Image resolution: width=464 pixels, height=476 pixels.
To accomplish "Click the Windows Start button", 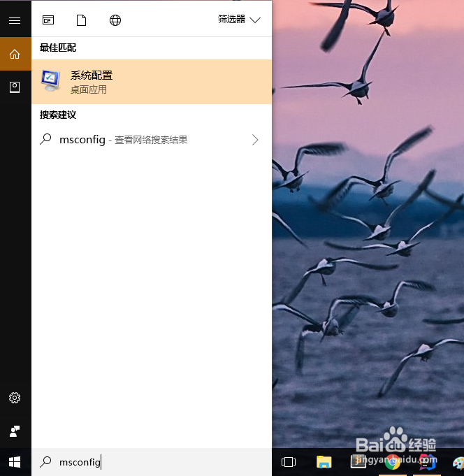I will click(15, 462).
